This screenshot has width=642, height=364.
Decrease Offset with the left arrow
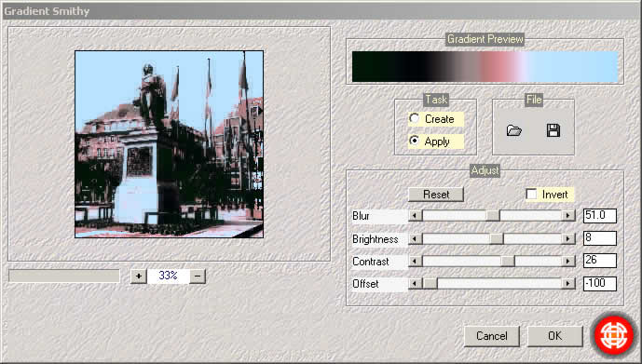(x=416, y=283)
